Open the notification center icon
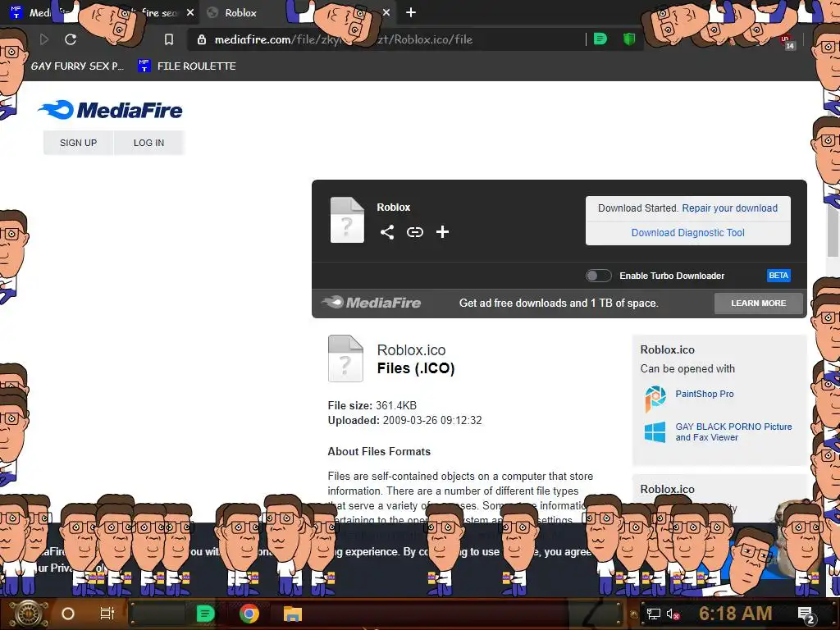Viewport: 840px width, 630px height. pos(806,615)
